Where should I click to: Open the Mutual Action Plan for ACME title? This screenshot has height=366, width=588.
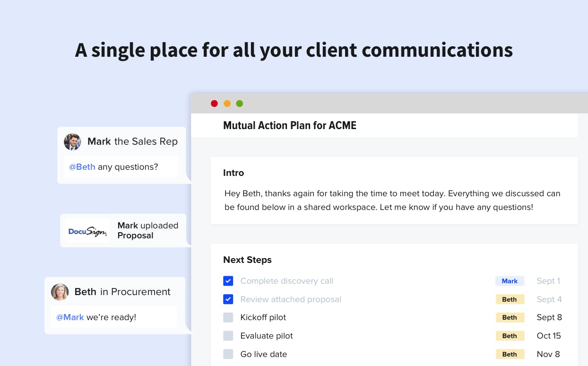(290, 125)
